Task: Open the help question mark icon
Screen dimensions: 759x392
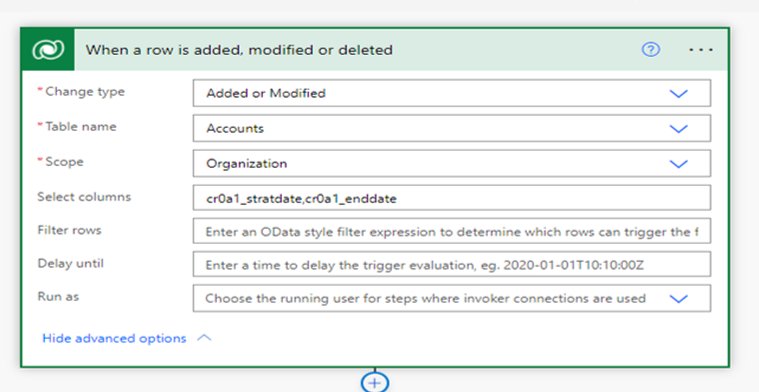Action: pyautogui.click(x=651, y=49)
